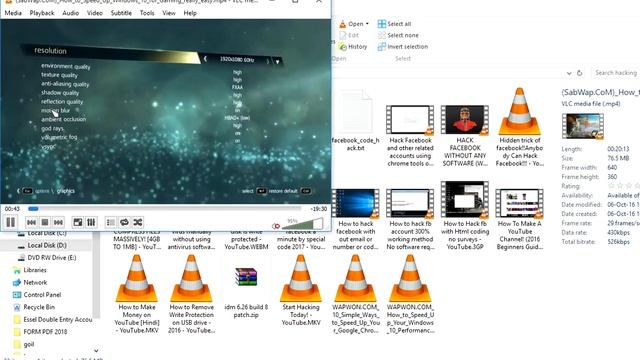
Task: Click Select all in Explorer ribbon
Action: click(x=394, y=24)
